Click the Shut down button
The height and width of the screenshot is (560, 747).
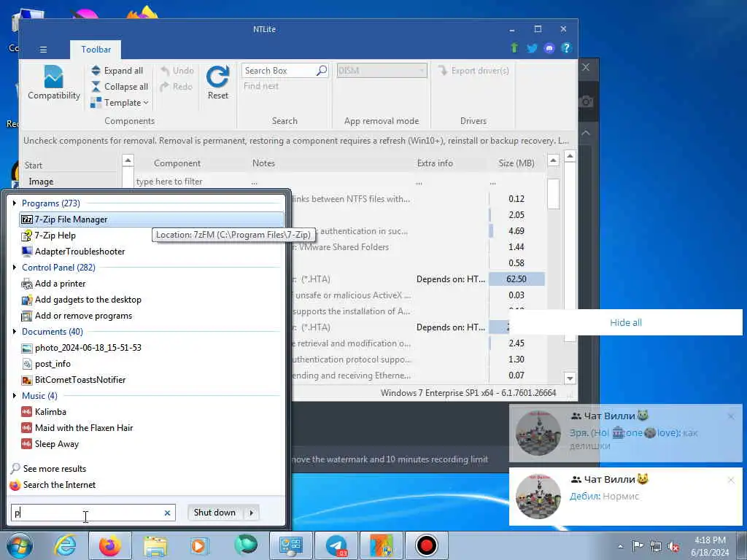click(215, 513)
